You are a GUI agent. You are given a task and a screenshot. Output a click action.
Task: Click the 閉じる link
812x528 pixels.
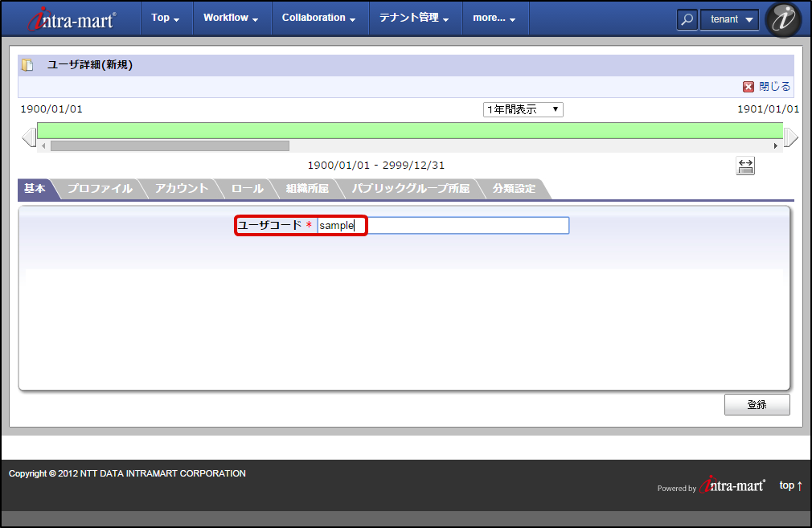click(775, 87)
